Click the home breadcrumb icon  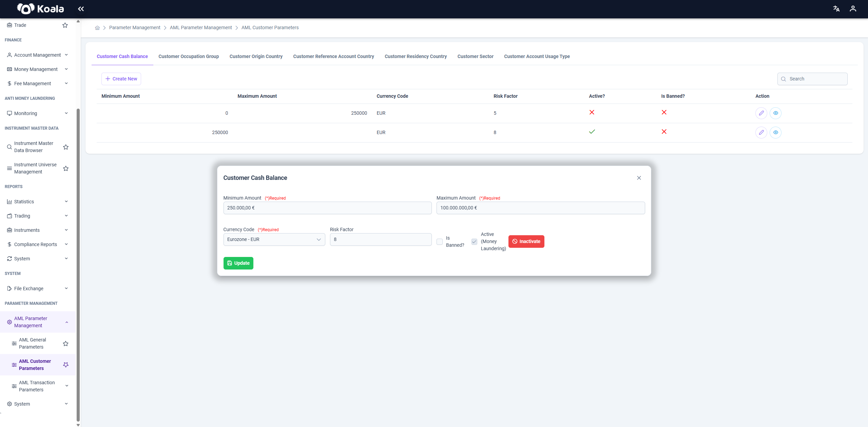[97, 28]
